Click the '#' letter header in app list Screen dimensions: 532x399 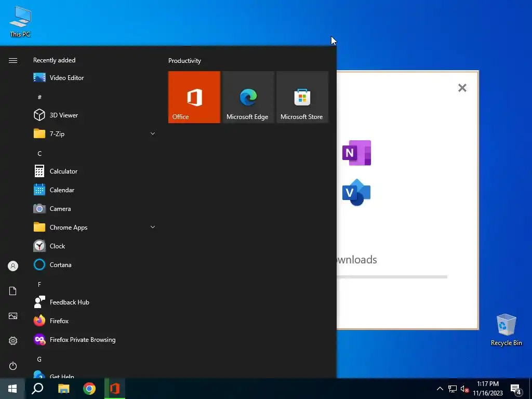39,97
